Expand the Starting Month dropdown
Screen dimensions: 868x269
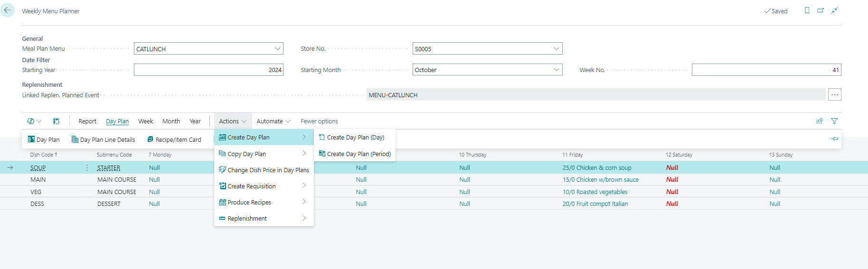click(556, 70)
